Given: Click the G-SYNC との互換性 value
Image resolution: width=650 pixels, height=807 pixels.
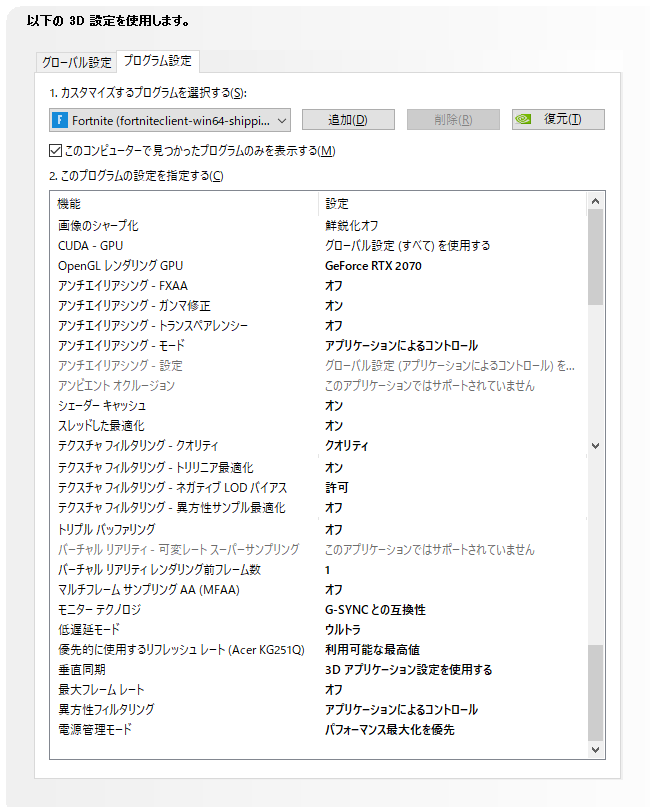Looking at the screenshot, I should coord(375,610).
